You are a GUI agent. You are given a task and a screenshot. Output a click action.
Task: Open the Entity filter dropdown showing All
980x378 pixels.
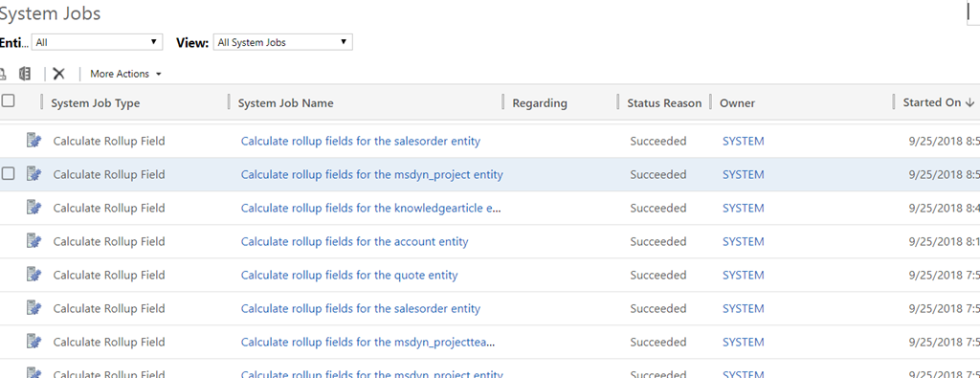pyautogui.click(x=97, y=42)
